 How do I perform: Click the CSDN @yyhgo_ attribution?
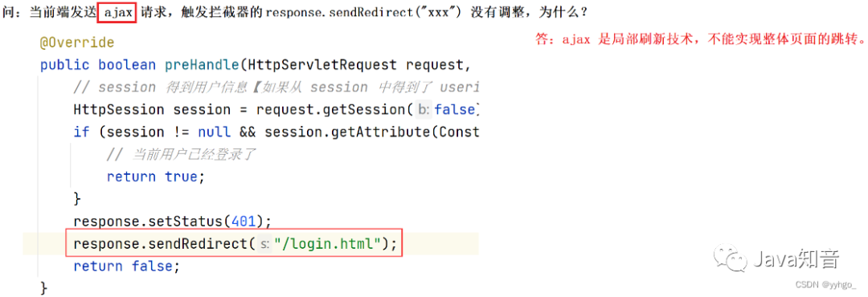pos(826,284)
